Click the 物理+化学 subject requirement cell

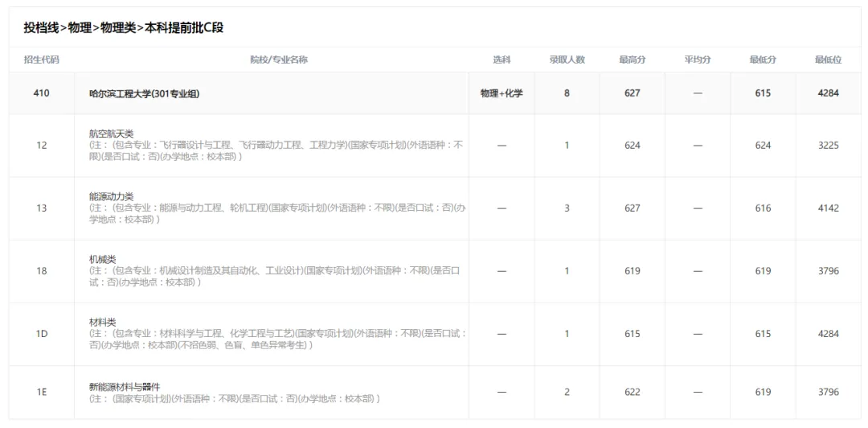pos(502,93)
